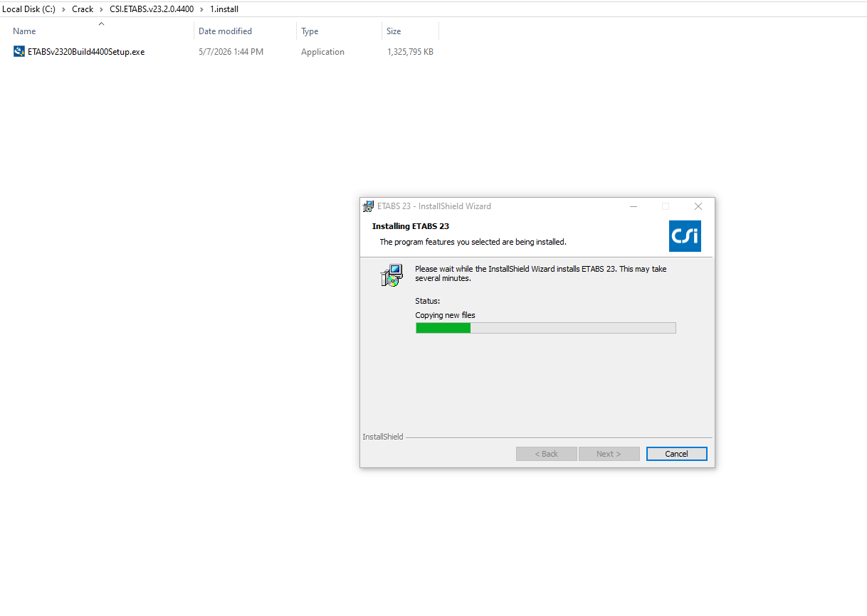Click the installer computer-and-disc icon
The width and height of the screenshot is (867, 616).
(392, 275)
